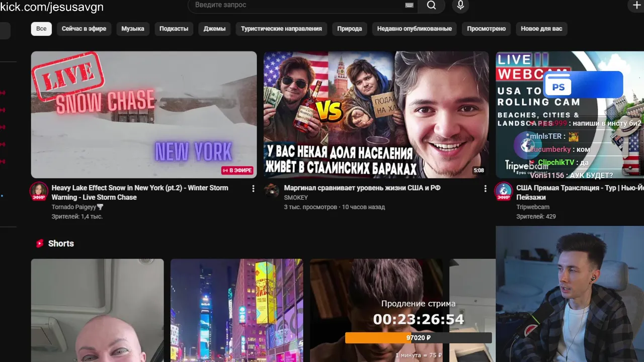Click the Зрителей: 1,4 тыс. text
Image resolution: width=644 pixels, height=362 pixels.
(77, 217)
